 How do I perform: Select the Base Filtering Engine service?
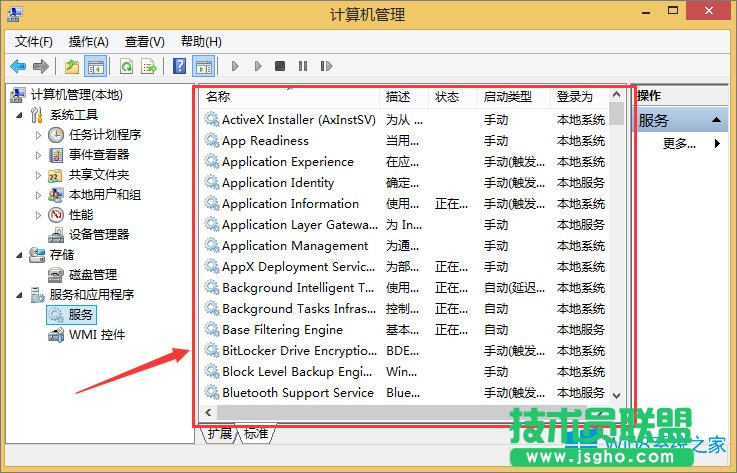point(282,329)
